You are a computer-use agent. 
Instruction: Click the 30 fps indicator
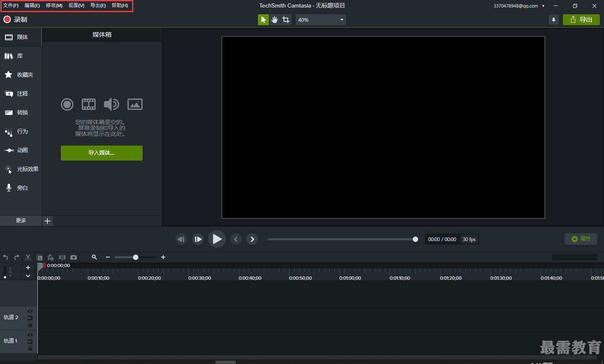[469, 239]
